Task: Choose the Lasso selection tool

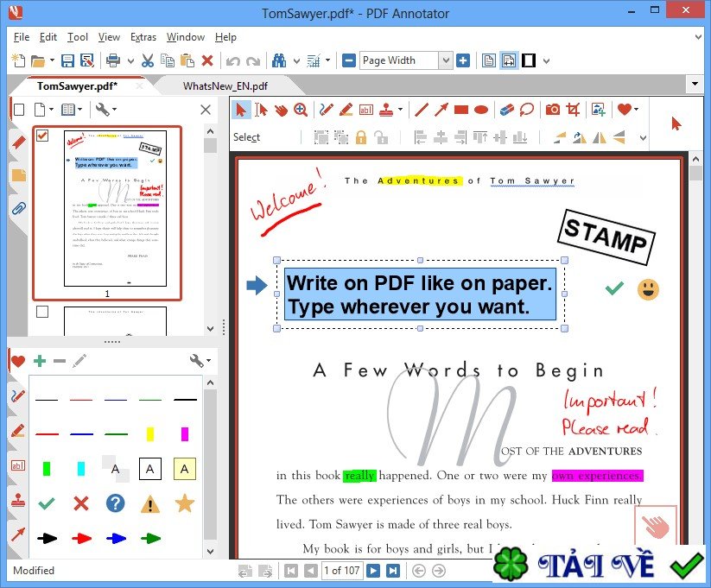Action: click(526, 110)
